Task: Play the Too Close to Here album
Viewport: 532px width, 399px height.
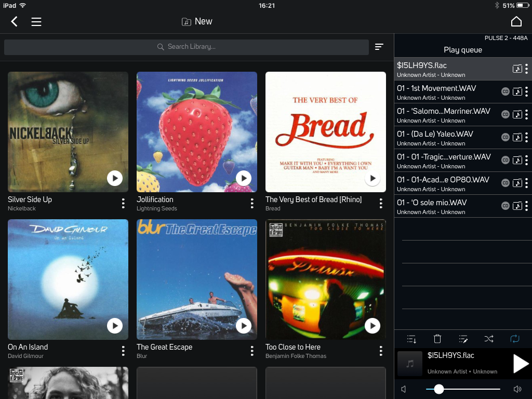Action: pos(373,326)
